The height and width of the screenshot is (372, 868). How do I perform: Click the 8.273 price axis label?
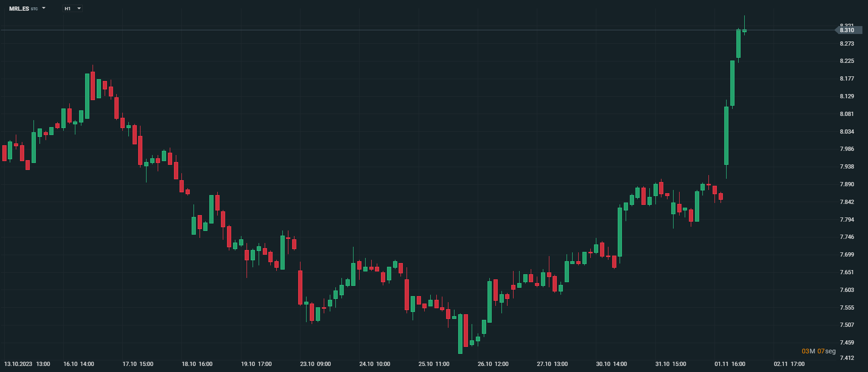pos(847,44)
